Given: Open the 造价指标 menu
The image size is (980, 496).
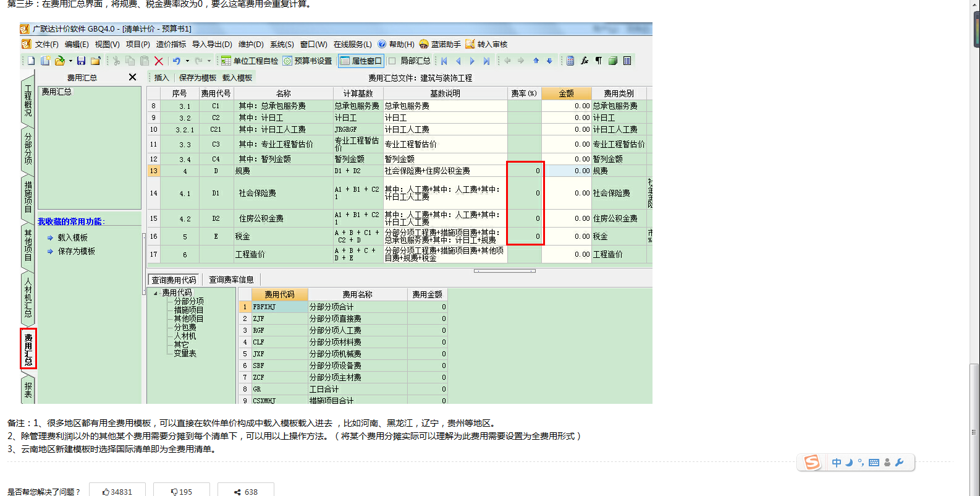Looking at the screenshot, I should pos(171,45).
